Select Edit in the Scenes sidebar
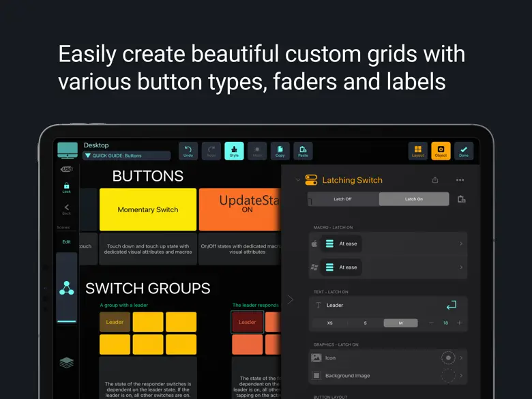532x399 pixels. (66, 241)
